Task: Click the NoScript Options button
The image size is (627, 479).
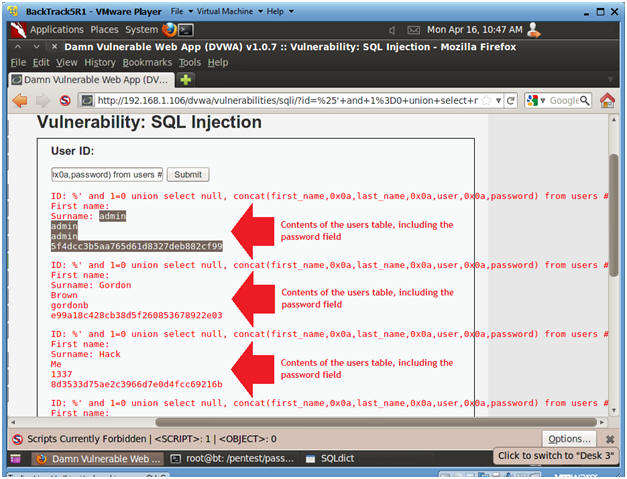Action: [569, 439]
